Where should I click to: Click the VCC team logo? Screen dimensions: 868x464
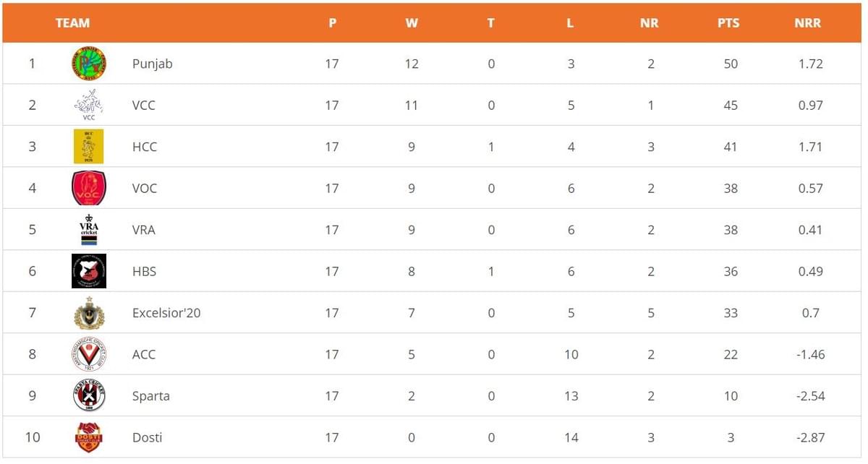88,105
